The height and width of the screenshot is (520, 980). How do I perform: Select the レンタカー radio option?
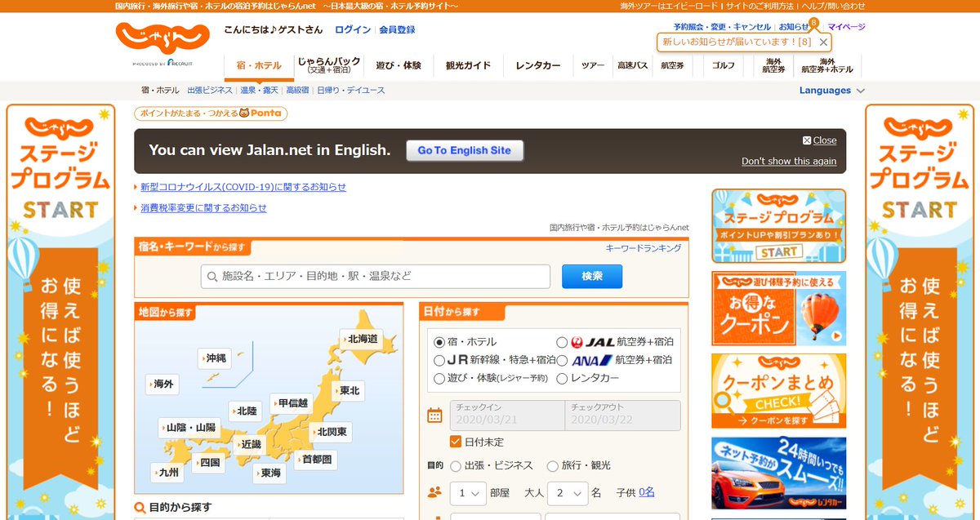pyautogui.click(x=562, y=378)
